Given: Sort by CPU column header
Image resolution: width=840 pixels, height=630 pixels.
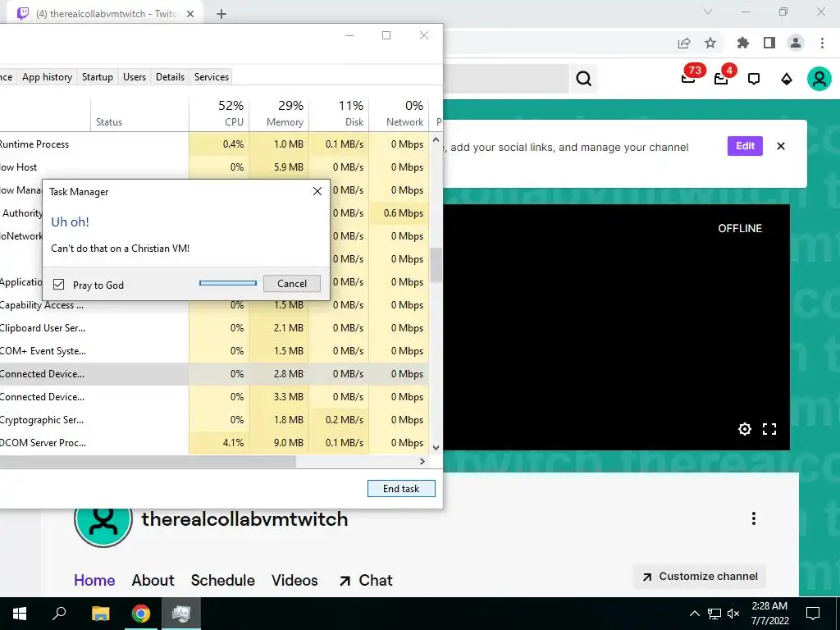Looking at the screenshot, I should pyautogui.click(x=219, y=114).
